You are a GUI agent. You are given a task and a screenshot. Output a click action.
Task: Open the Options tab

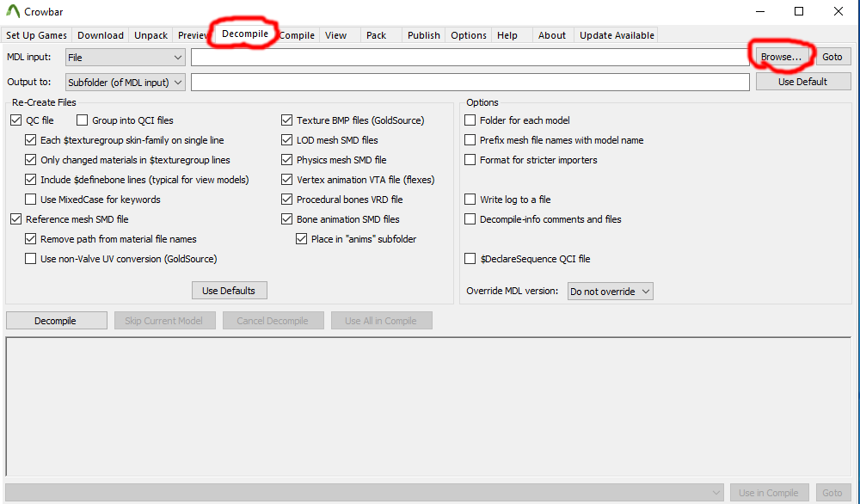(469, 35)
